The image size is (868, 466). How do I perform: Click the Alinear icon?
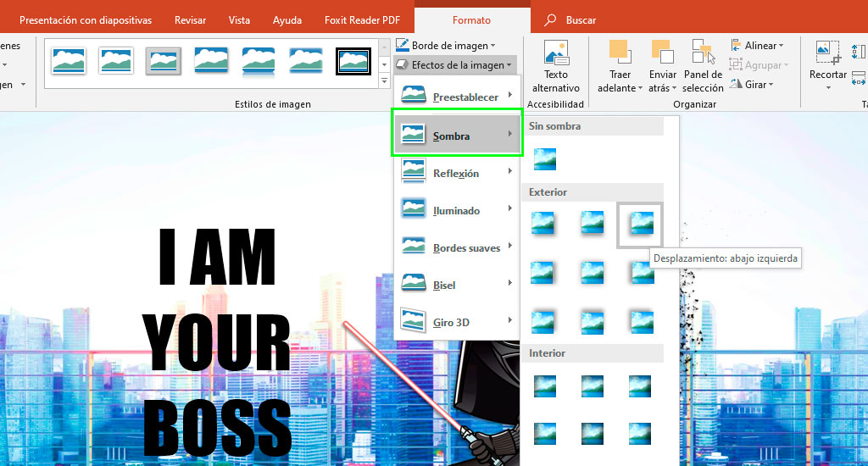736,46
